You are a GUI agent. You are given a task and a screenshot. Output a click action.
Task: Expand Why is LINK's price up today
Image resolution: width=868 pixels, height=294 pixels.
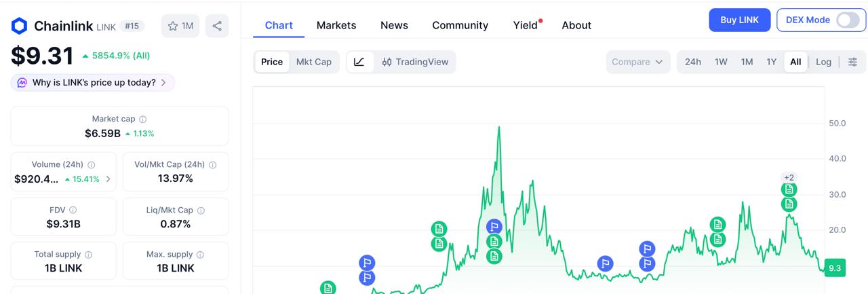(x=93, y=82)
